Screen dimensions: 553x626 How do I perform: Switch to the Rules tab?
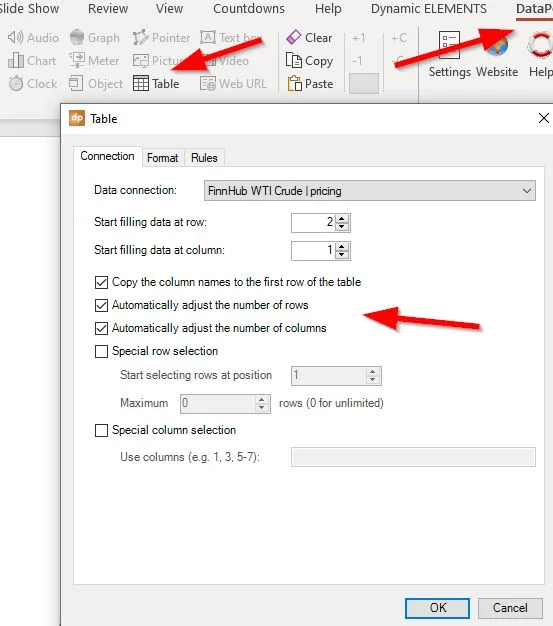[204, 158]
